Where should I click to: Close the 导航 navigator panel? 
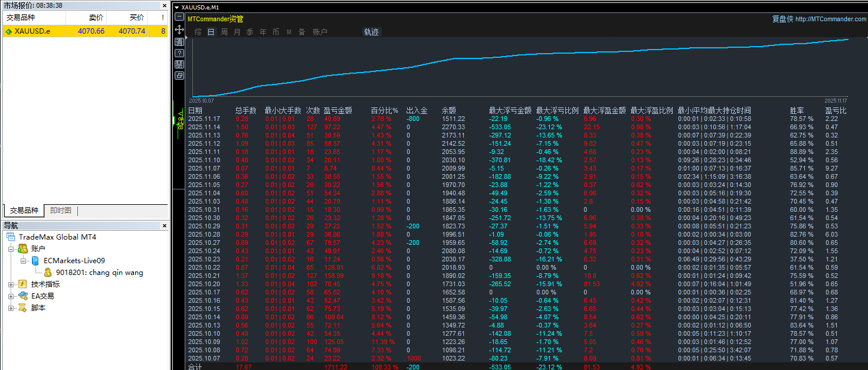point(165,225)
